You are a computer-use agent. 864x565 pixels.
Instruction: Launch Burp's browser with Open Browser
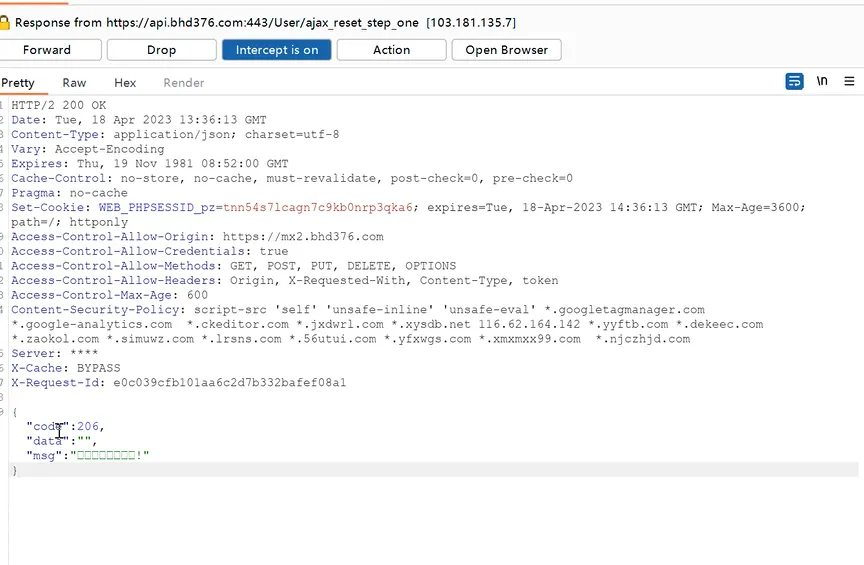pos(506,50)
